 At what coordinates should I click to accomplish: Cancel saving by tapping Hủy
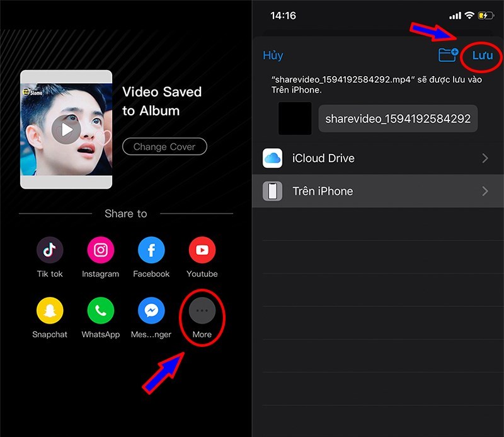273,55
